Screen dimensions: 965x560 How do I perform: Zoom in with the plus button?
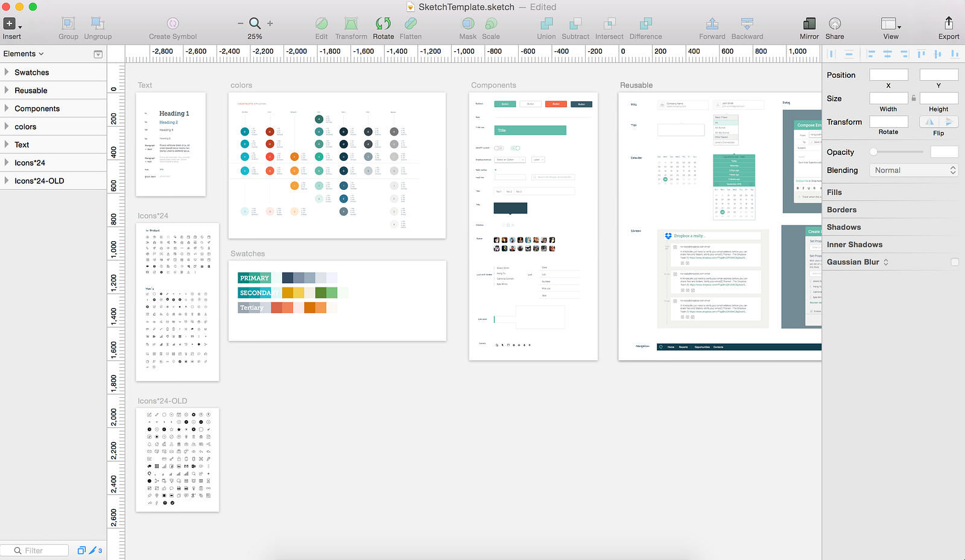point(270,24)
